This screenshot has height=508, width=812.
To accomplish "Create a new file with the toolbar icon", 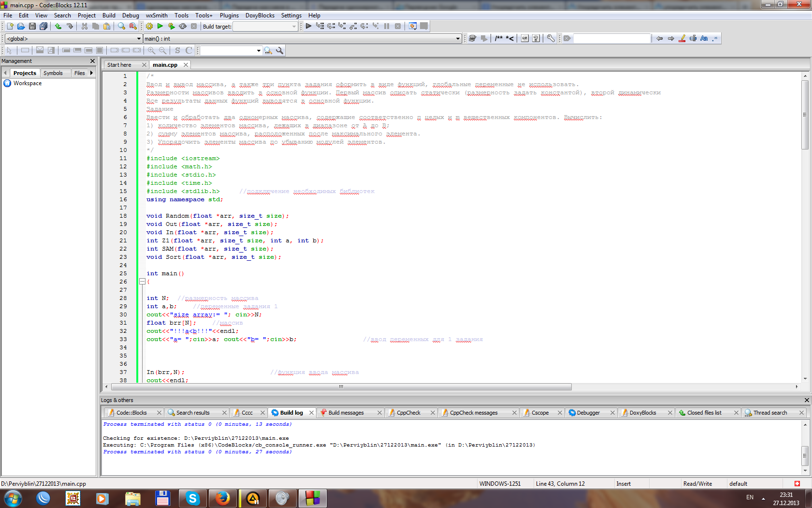I will (10, 26).
